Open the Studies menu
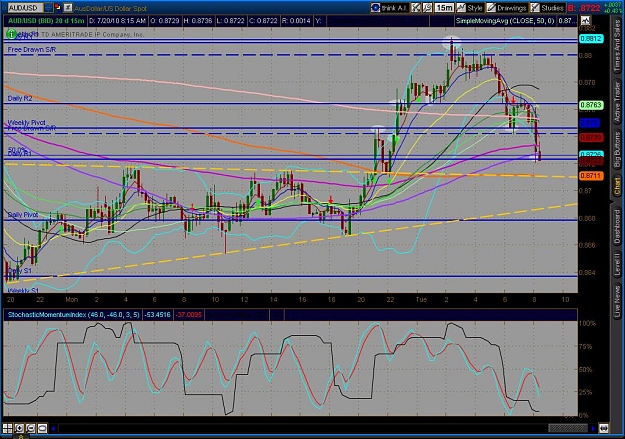625x439 pixels. point(547,8)
